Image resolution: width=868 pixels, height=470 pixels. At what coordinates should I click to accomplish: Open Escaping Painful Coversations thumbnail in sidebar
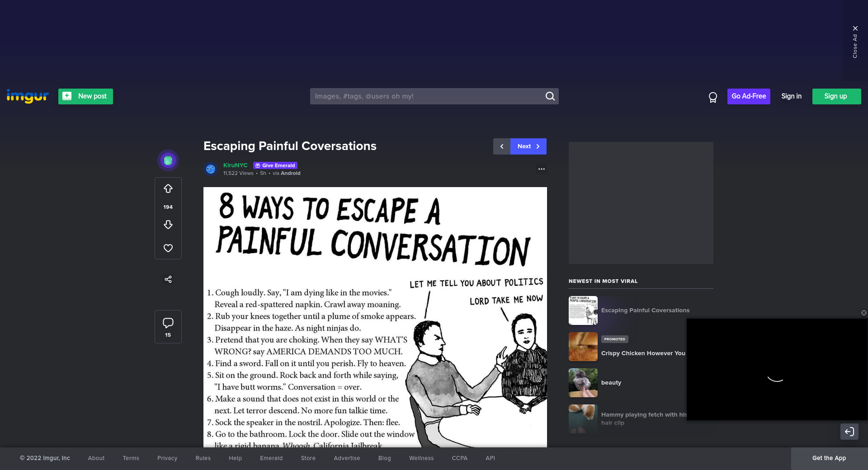pyautogui.click(x=583, y=310)
